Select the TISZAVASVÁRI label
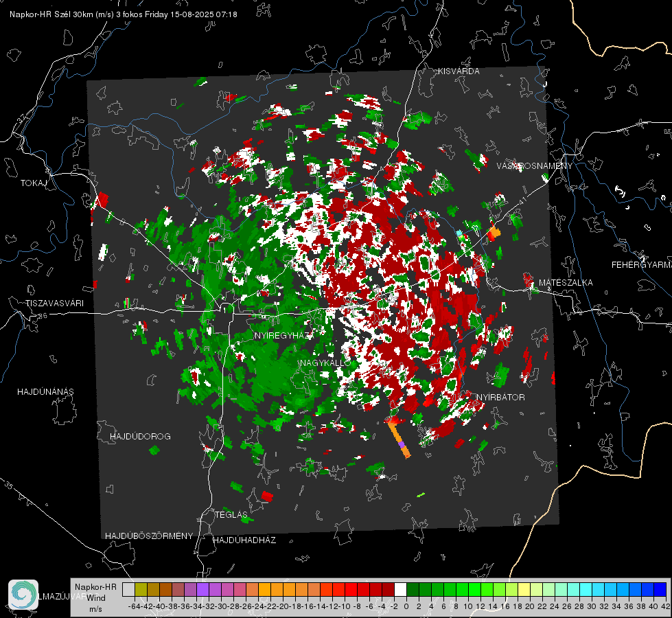Viewport: 672px width, 618px height. tap(55, 304)
